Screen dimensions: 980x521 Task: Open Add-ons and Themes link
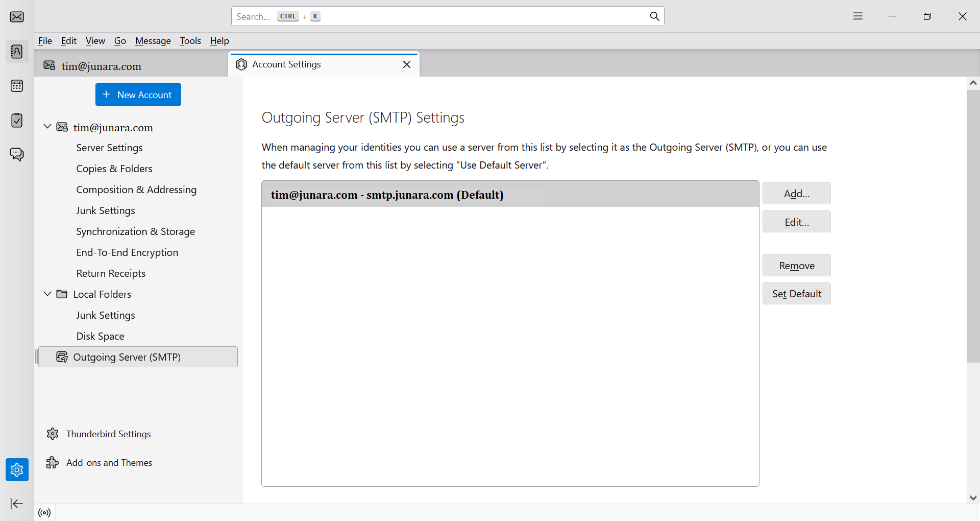109,462
